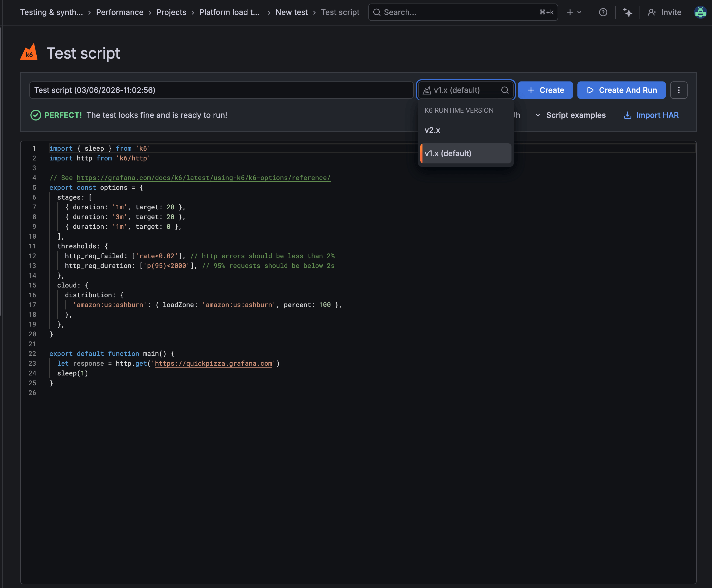Click the Import HAR download icon
Viewport: 712px width, 588px height.
point(627,115)
